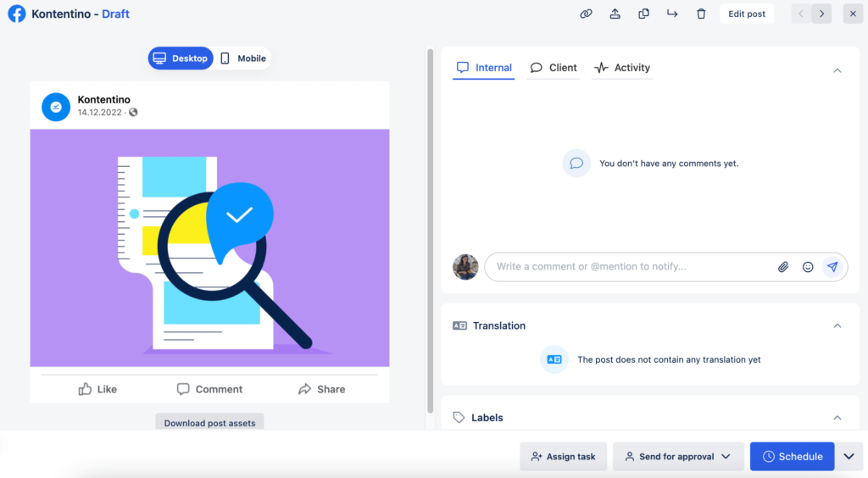Click the Translation section icon

[459, 325]
